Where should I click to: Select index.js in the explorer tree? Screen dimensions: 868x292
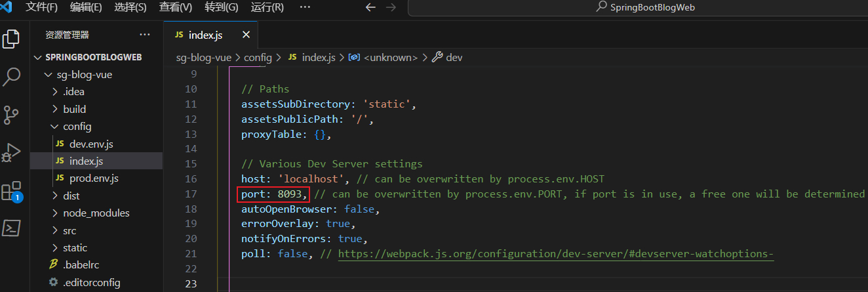click(x=96, y=161)
